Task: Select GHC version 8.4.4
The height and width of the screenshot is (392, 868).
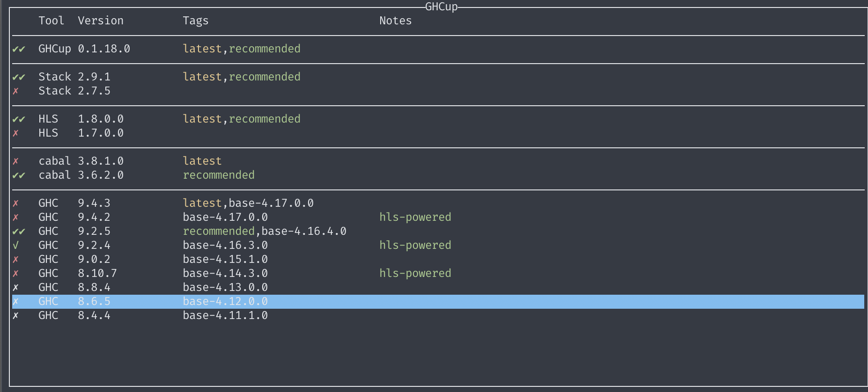Action: (x=94, y=315)
